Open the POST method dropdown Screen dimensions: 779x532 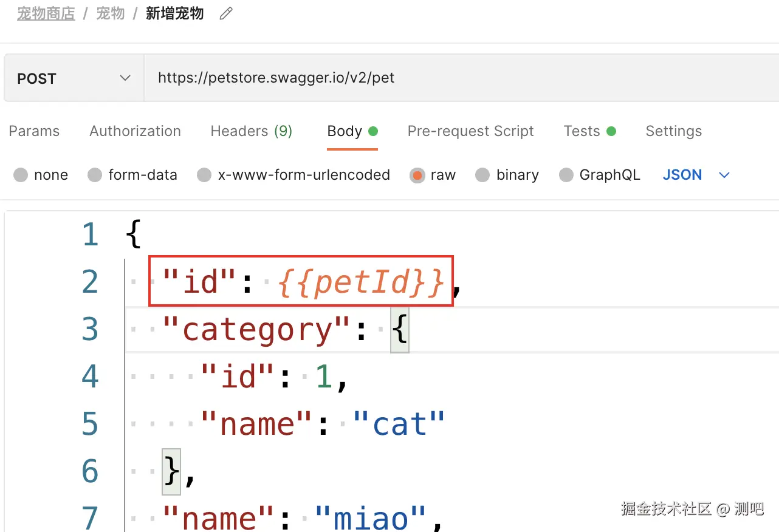[x=74, y=78]
